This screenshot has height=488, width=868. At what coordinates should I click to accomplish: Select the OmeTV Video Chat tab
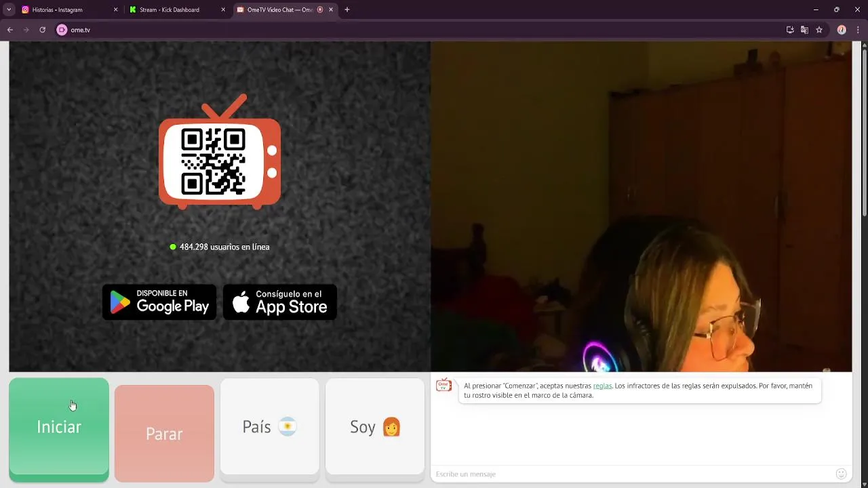click(285, 10)
